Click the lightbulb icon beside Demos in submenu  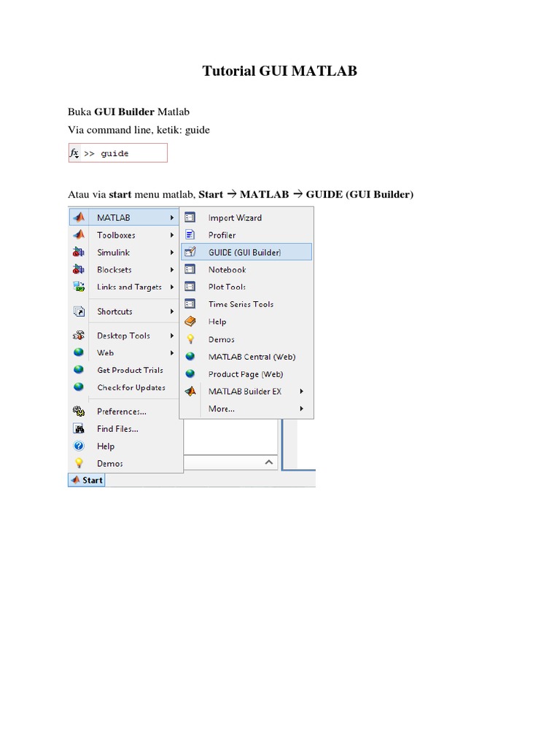click(190, 338)
